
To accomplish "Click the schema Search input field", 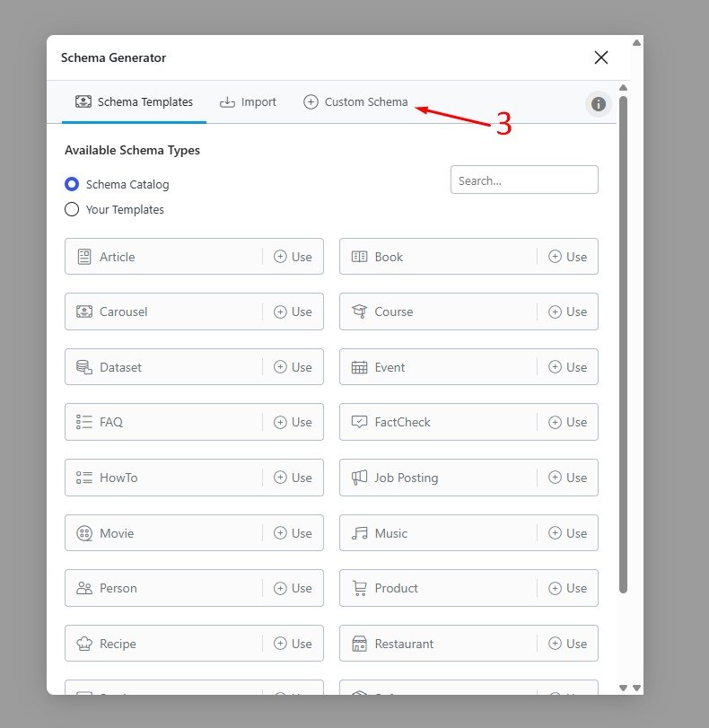I will pyautogui.click(x=523, y=180).
